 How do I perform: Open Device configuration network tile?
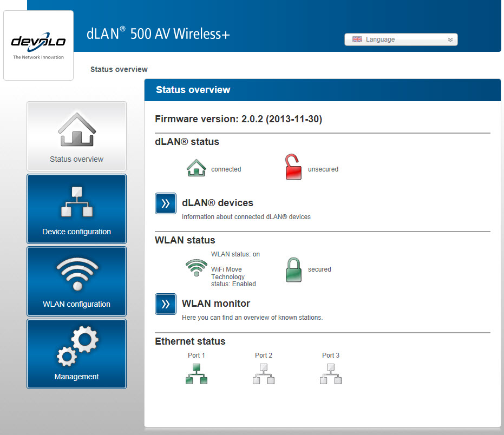(76, 209)
